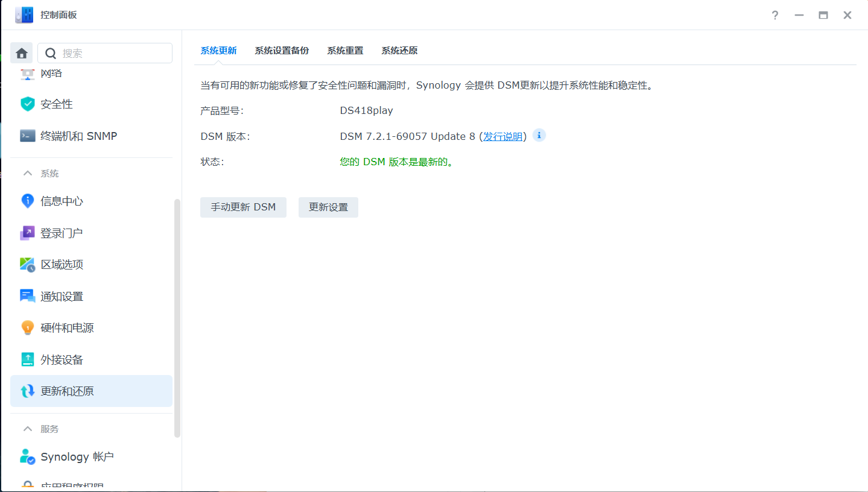
Task: Select the 硬件和电源 sidebar label
Action: tap(67, 328)
